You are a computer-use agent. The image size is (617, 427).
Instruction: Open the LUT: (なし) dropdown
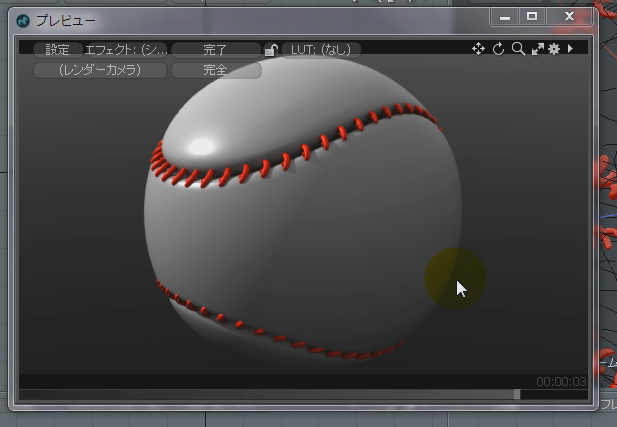click(x=321, y=49)
